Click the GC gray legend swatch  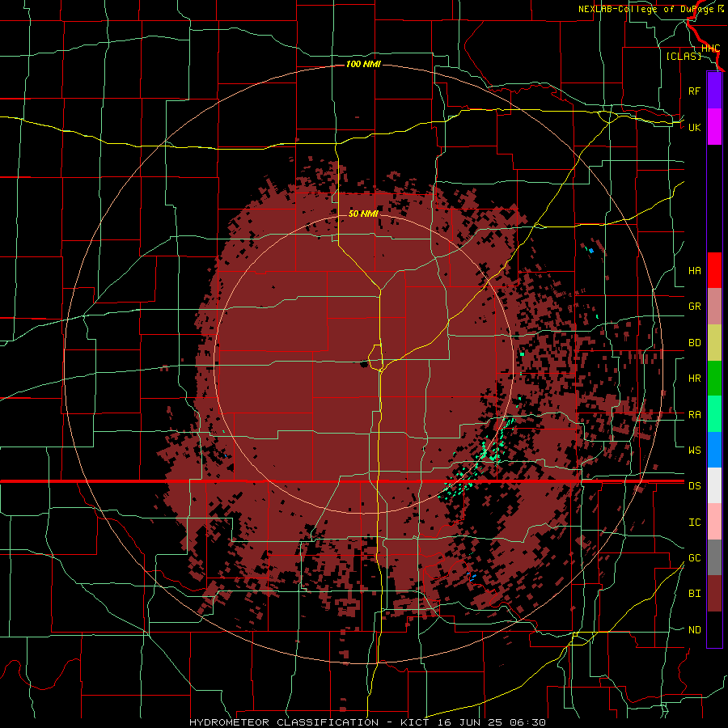(x=714, y=557)
